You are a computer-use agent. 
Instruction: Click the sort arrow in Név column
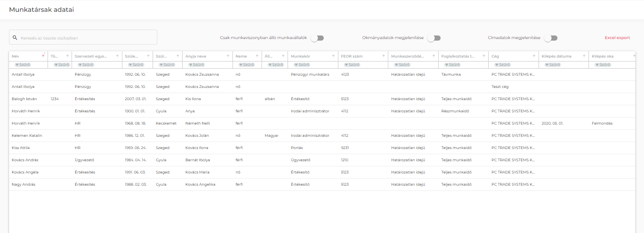click(x=43, y=56)
